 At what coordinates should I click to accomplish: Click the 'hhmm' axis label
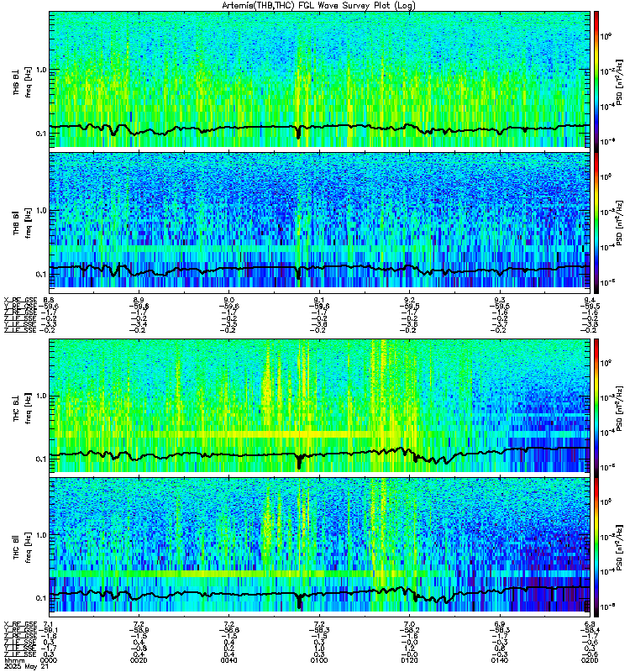(13, 660)
